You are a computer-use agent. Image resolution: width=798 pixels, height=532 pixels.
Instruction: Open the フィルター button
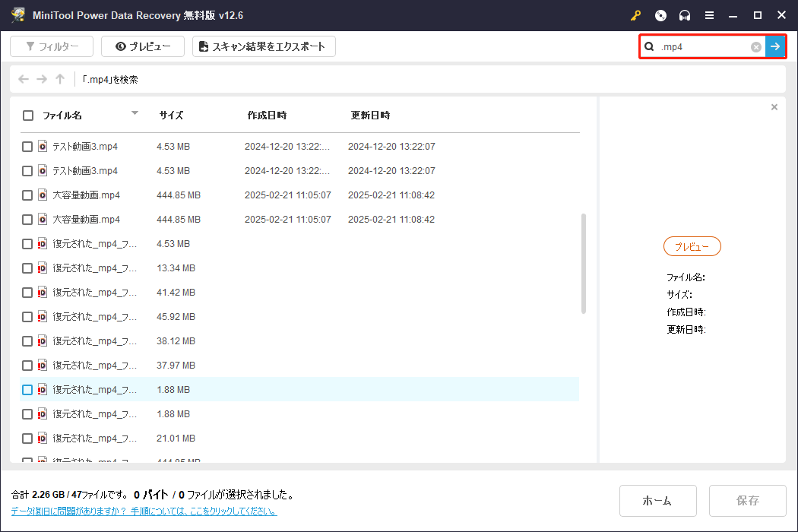tap(52, 46)
